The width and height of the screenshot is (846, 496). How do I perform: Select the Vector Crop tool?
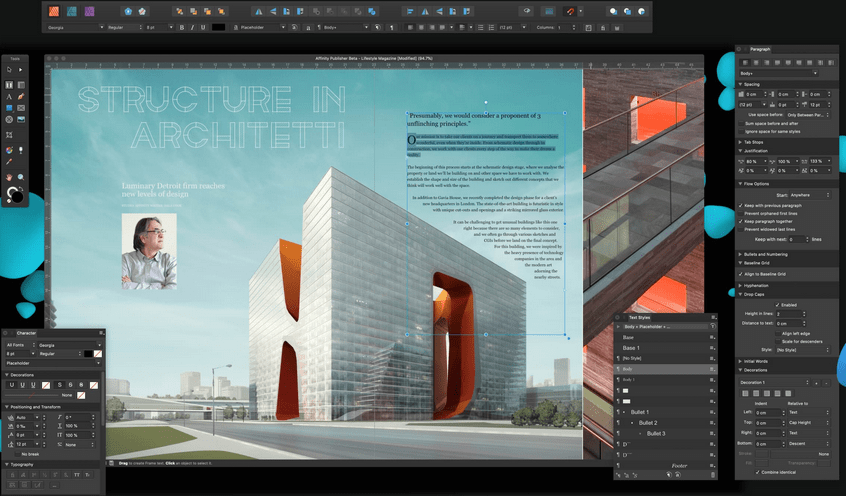click(9, 135)
